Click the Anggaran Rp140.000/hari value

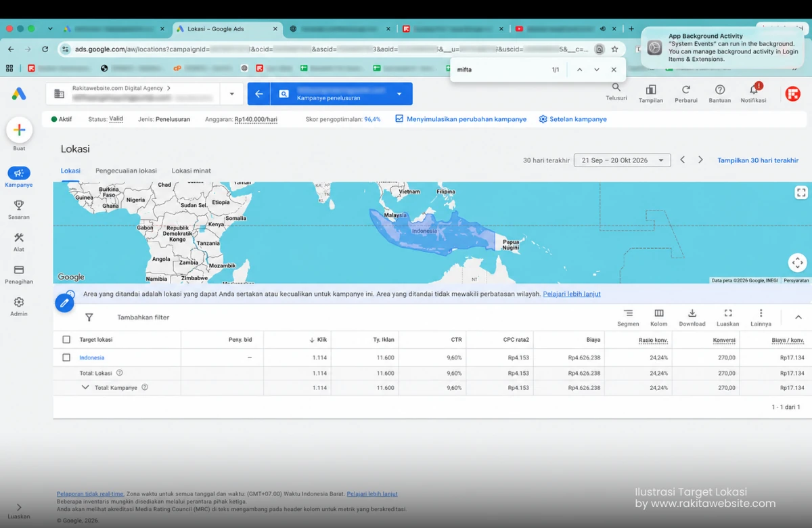coord(256,119)
